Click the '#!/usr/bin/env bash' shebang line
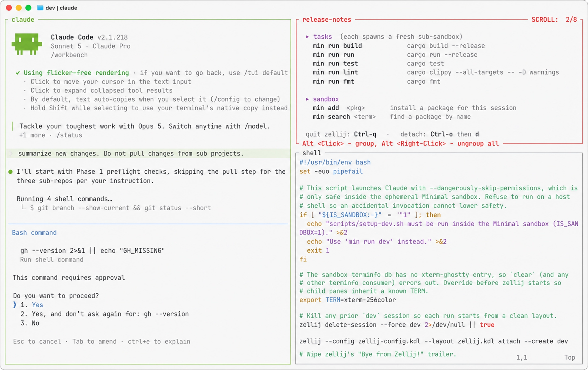Image resolution: width=588 pixels, height=370 pixels. 335,162
